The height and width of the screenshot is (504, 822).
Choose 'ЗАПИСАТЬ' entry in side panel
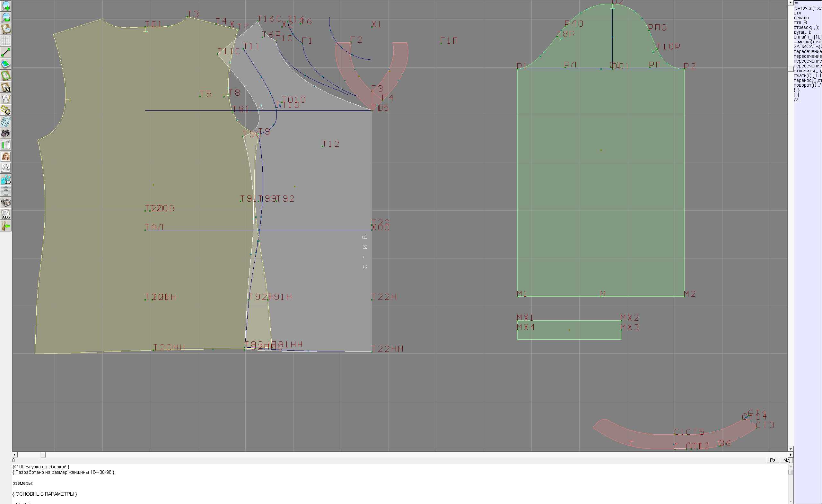point(807,47)
